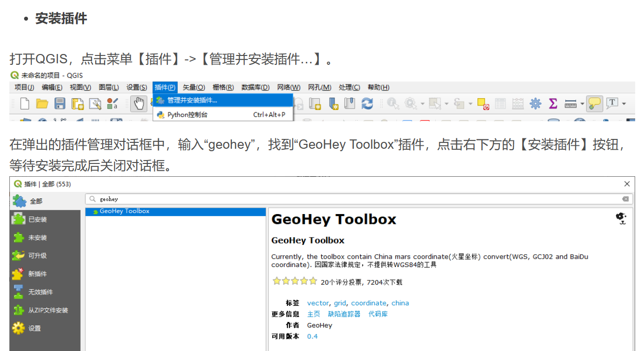This screenshot has width=644, height=351.
Task: Select GeoHey Toolbox in the plugin list
Action: point(175,211)
